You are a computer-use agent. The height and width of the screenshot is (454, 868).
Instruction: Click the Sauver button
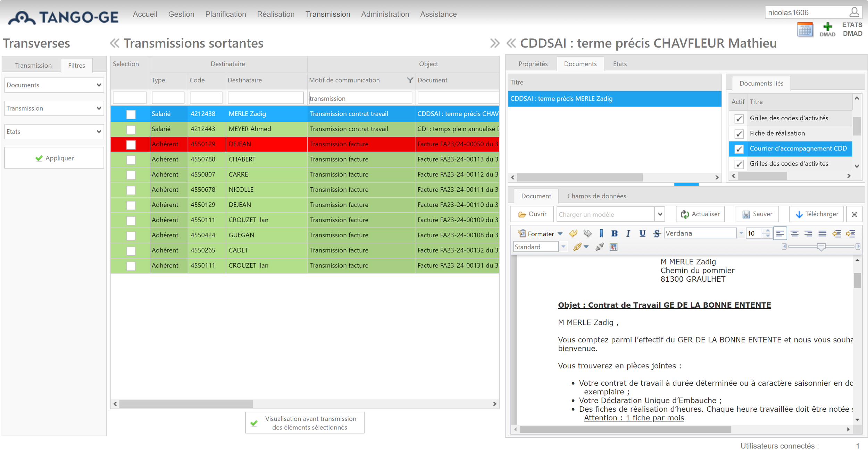(x=757, y=214)
